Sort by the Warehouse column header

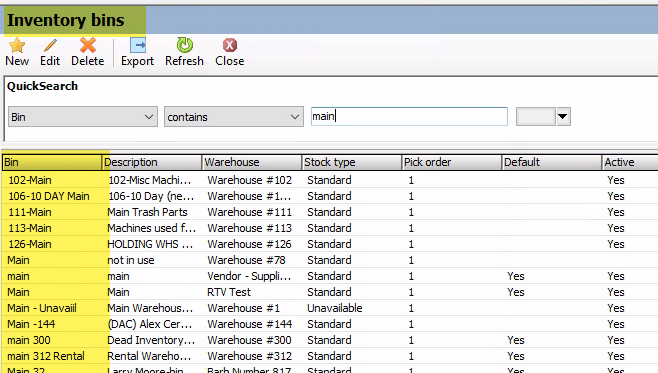click(251, 162)
